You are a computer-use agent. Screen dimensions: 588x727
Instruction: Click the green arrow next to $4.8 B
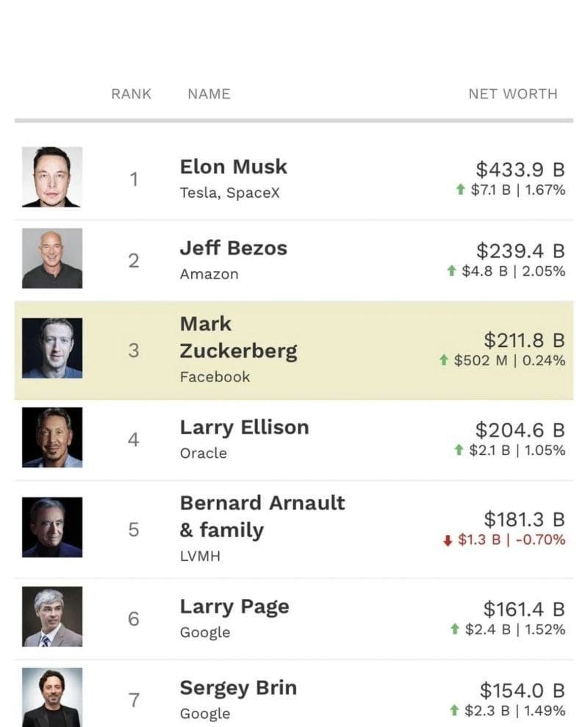(452, 271)
